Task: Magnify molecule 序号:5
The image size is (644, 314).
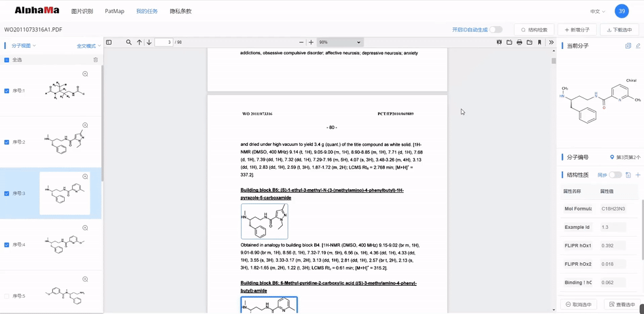Action: click(86, 279)
